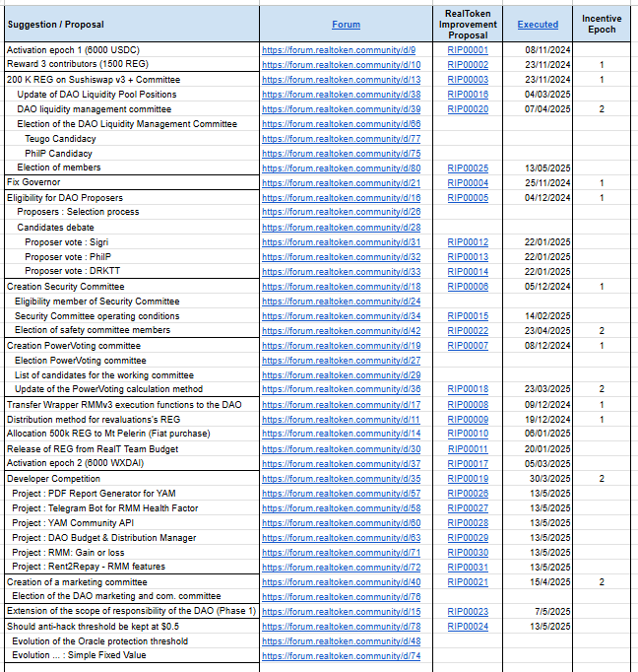Screen dimensions: 638x672
Task: Open forum link ending in /d/80
Action: click(342, 168)
